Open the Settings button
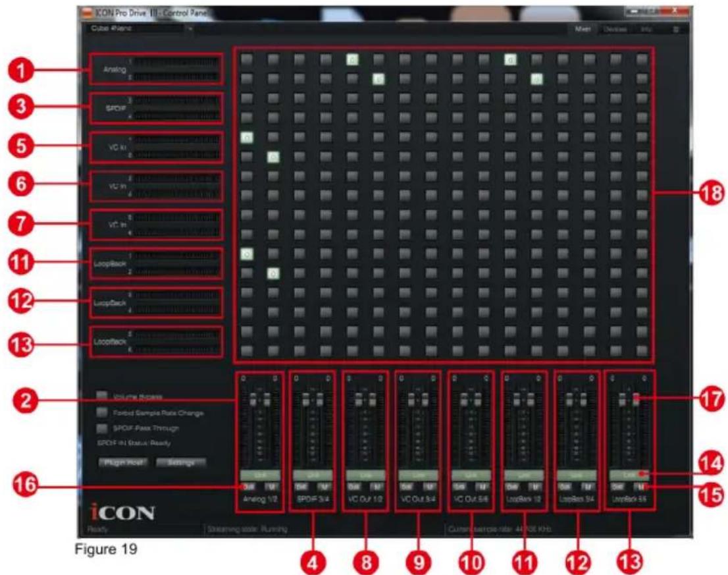Image resolution: width=728 pixels, height=575 pixels. [x=181, y=462]
